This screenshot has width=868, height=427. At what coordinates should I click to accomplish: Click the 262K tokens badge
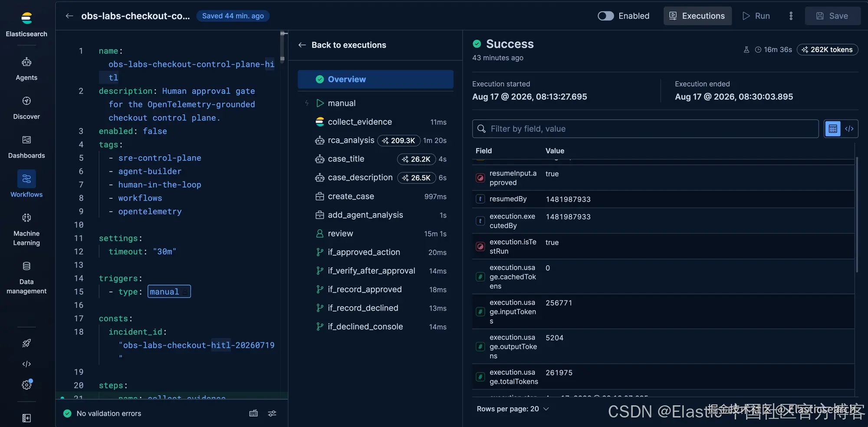[827, 50]
